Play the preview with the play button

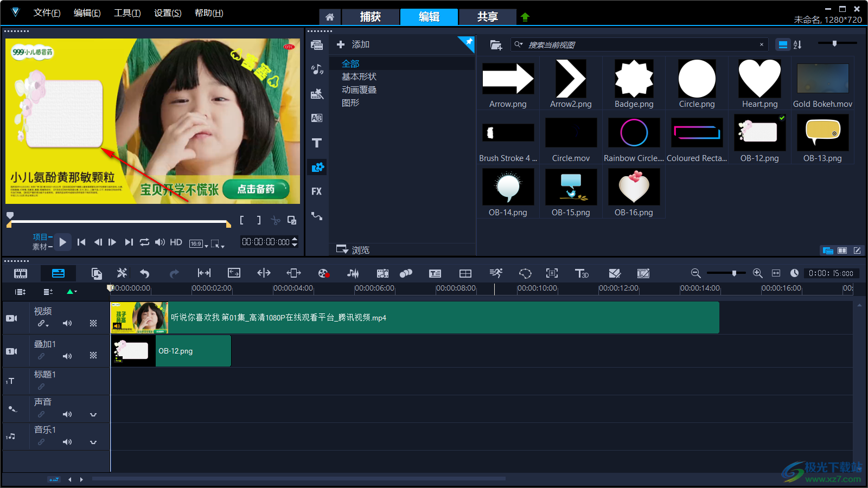click(63, 242)
